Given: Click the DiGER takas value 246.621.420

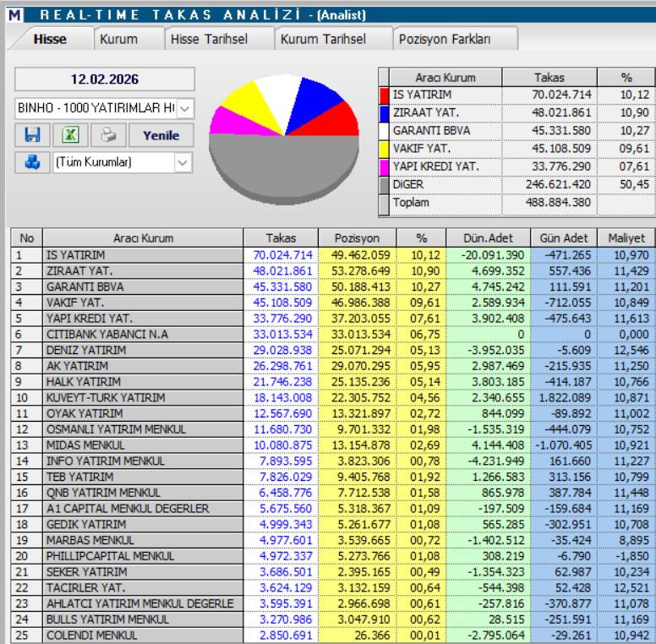Looking at the screenshot, I should click(558, 184).
